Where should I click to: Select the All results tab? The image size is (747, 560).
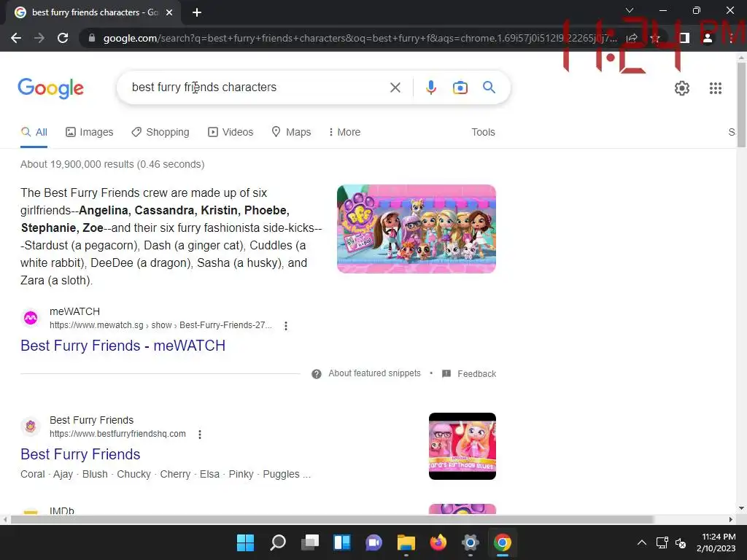click(x=34, y=133)
